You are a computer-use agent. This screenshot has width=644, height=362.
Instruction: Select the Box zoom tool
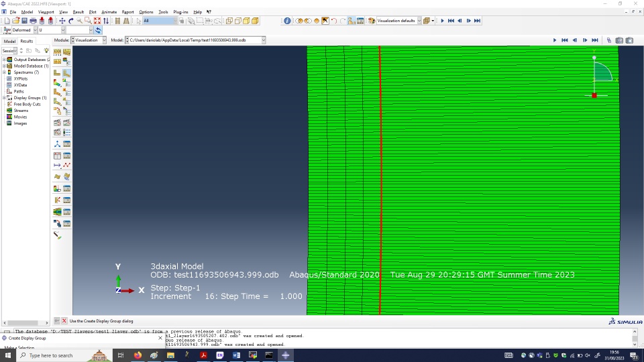(x=88, y=21)
